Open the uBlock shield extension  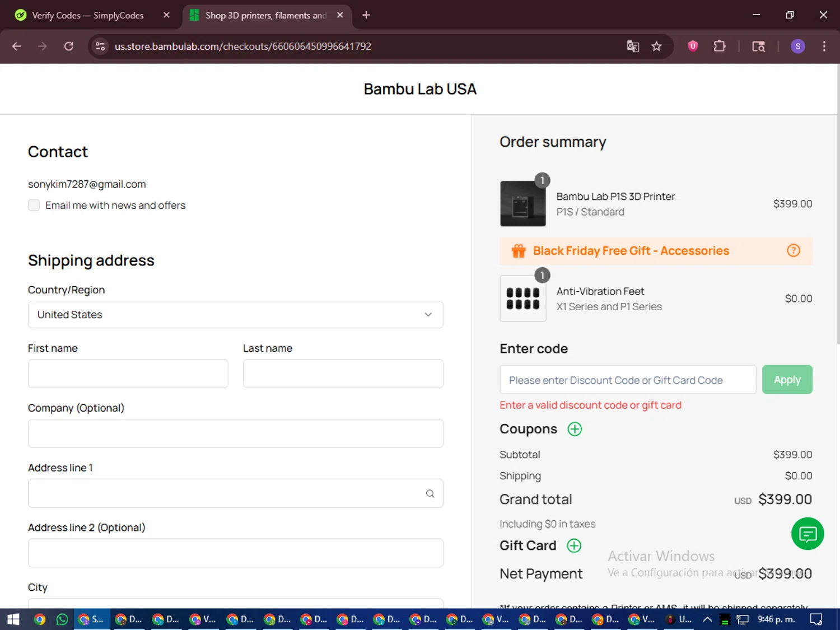(x=693, y=46)
